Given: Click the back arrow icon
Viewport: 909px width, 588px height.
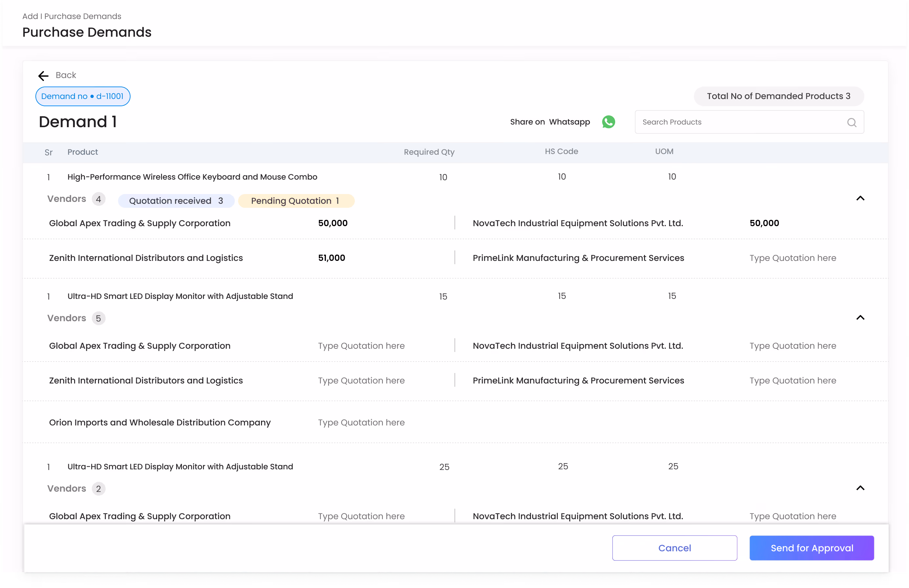Looking at the screenshot, I should [44, 76].
